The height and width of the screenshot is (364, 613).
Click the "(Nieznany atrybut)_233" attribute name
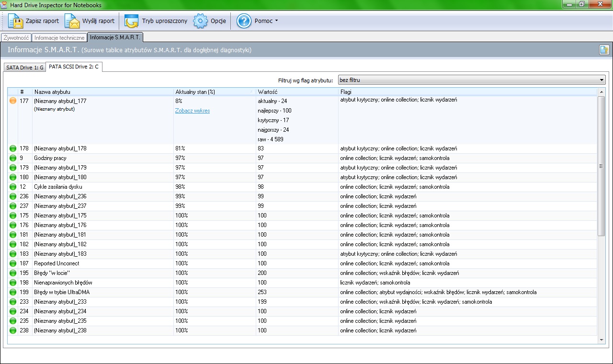[60, 302]
